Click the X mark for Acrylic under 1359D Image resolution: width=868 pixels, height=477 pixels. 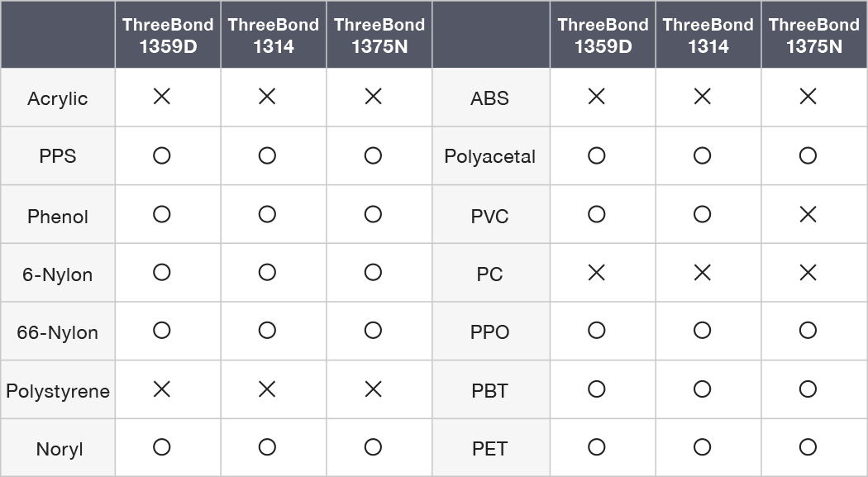click(162, 97)
